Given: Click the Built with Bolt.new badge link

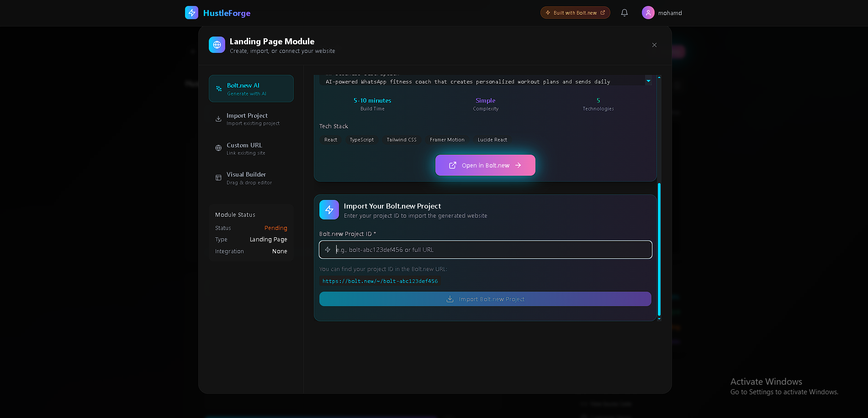Looking at the screenshot, I should pos(575,13).
